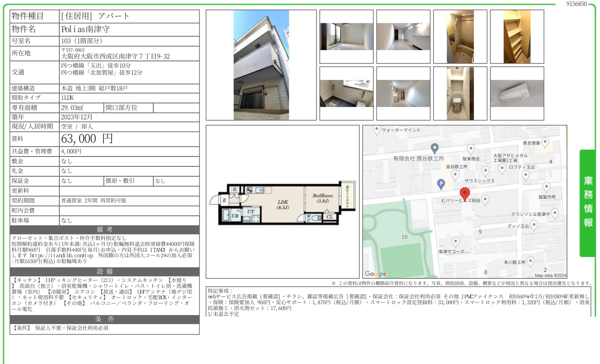Open the bathroom shower photo thumbnail
600x364 pixels.
[x=460, y=37]
